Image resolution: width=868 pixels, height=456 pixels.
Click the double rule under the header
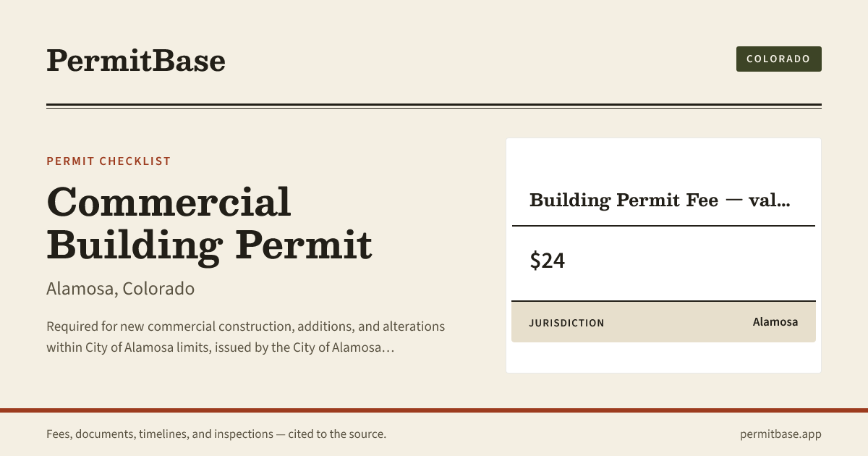pyautogui.click(x=434, y=106)
